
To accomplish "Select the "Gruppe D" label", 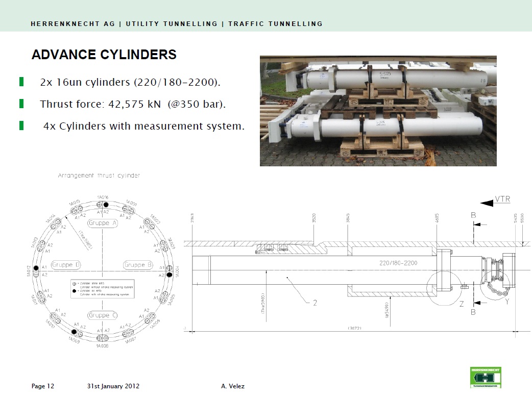I will click(66, 265).
